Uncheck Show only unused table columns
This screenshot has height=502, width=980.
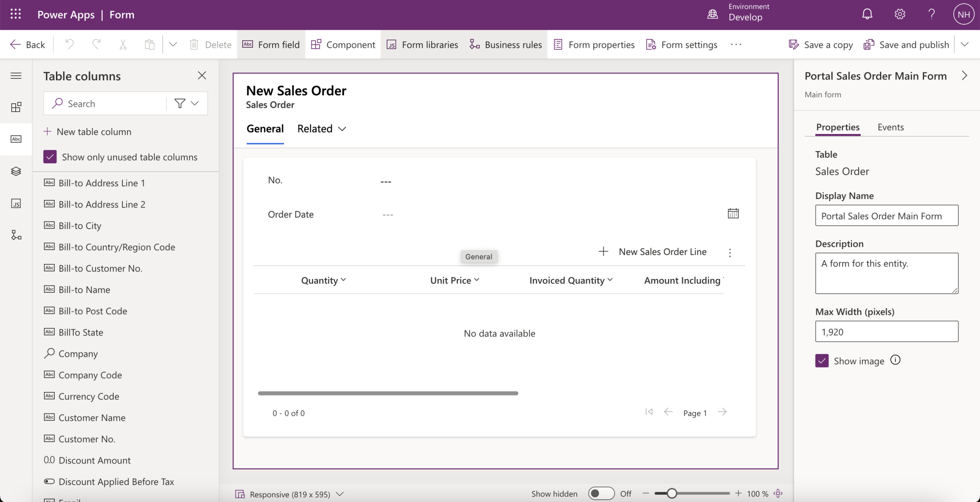[x=50, y=157]
